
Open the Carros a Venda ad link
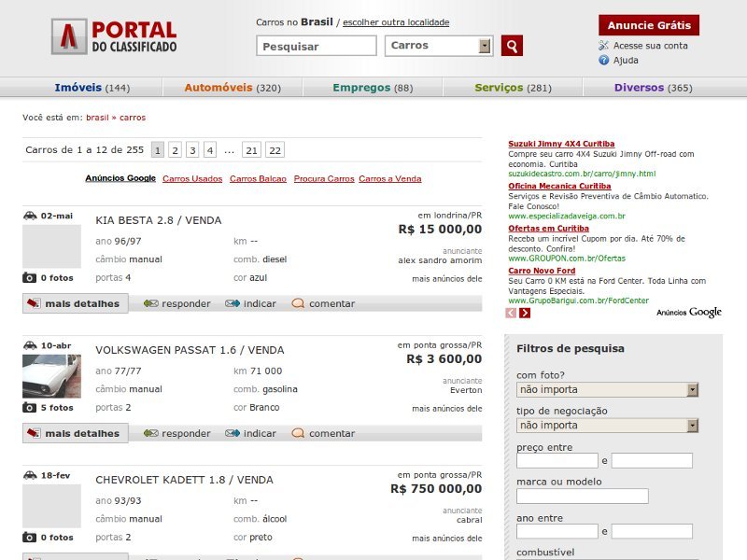(390, 178)
